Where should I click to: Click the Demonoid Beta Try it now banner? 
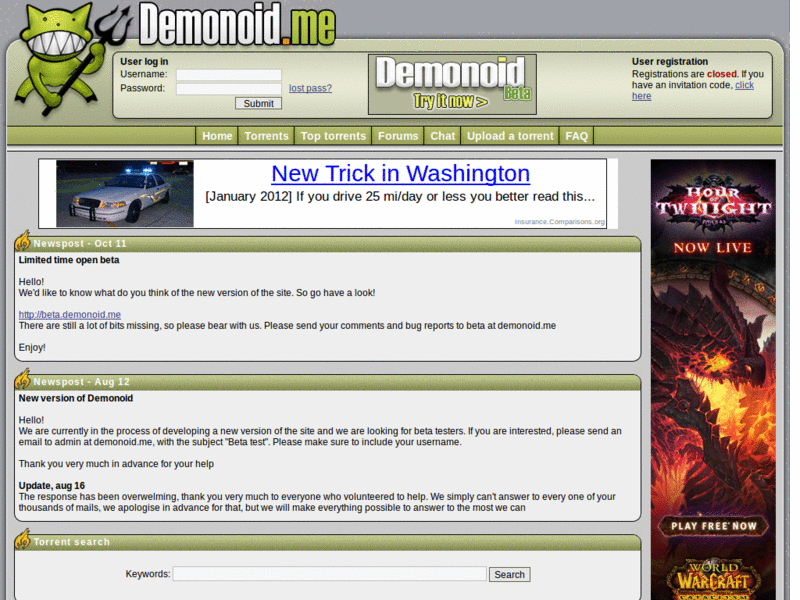tap(453, 85)
